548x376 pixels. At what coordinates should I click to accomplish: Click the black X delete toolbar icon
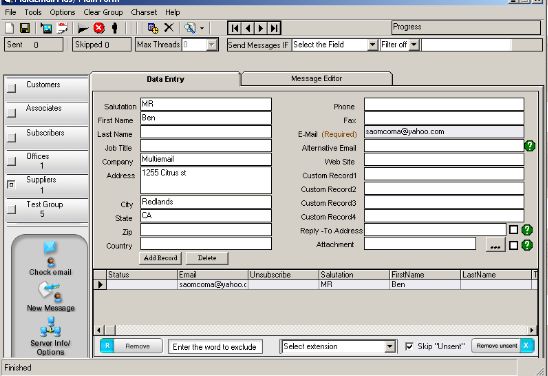(169, 27)
